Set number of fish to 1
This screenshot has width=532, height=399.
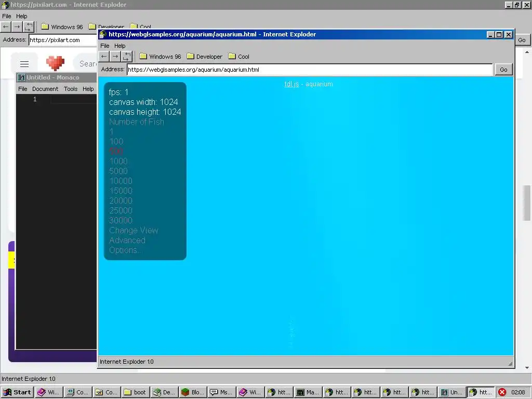111,131
